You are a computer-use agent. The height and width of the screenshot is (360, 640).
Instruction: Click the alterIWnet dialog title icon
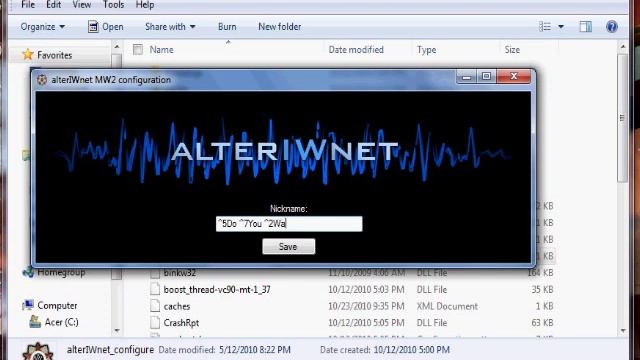click(x=42, y=80)
